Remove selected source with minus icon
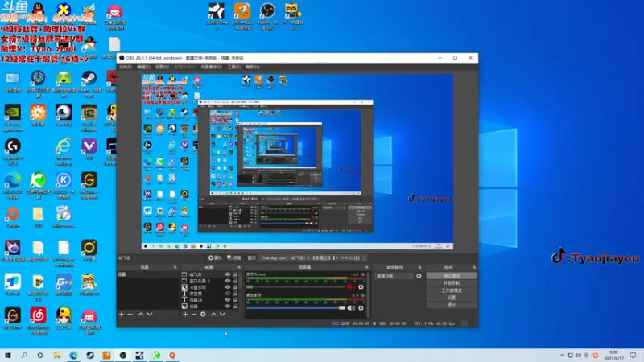This screenshot has height=362, width=644. 194,314
